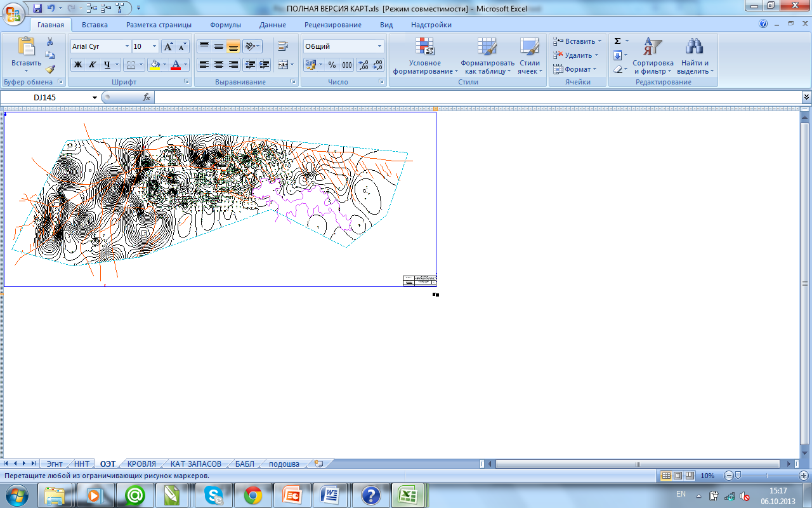Toggle bold Ж formatting

point(77,65)
